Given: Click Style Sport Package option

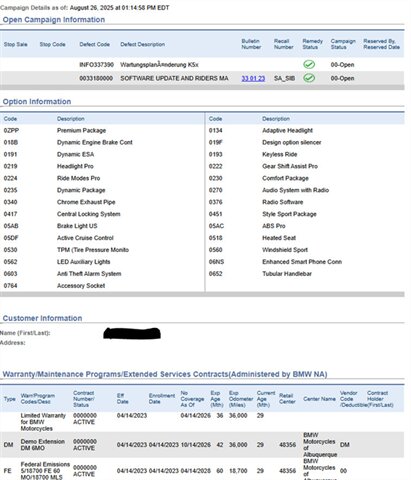Looking at the screenshot, I should tap(289, 214).
